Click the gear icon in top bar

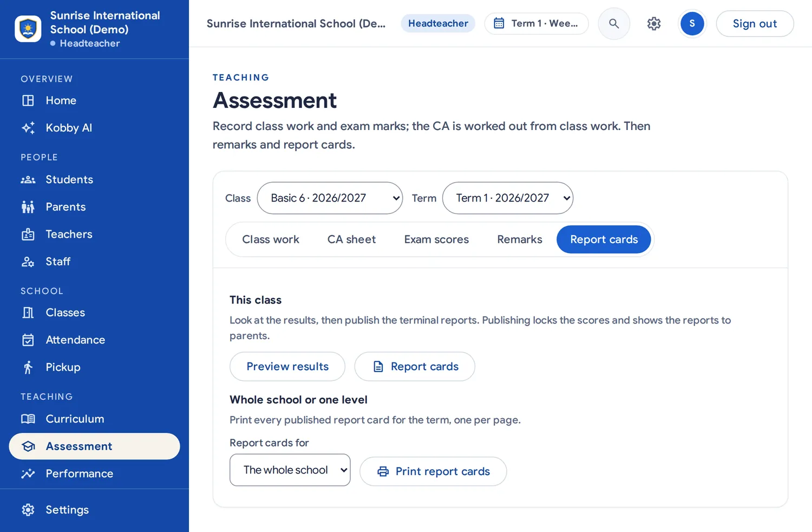point(654,23)
